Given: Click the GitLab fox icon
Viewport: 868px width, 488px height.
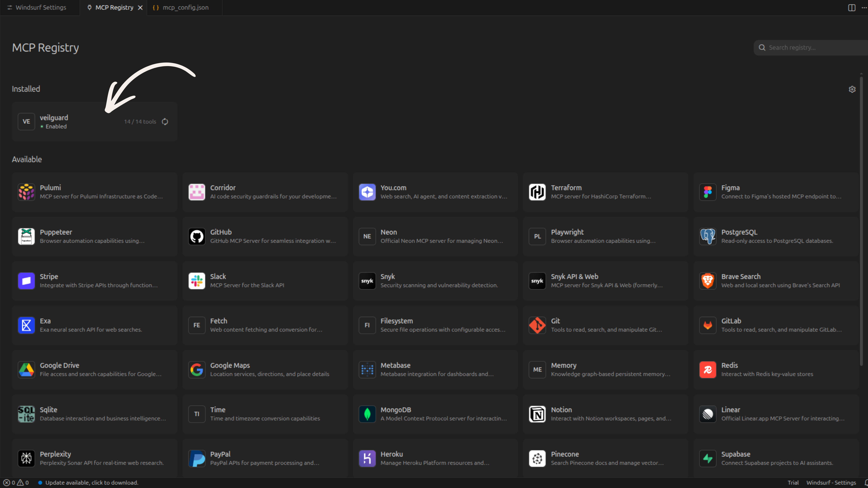Looking at the screenshot, I should click(708, 325).
